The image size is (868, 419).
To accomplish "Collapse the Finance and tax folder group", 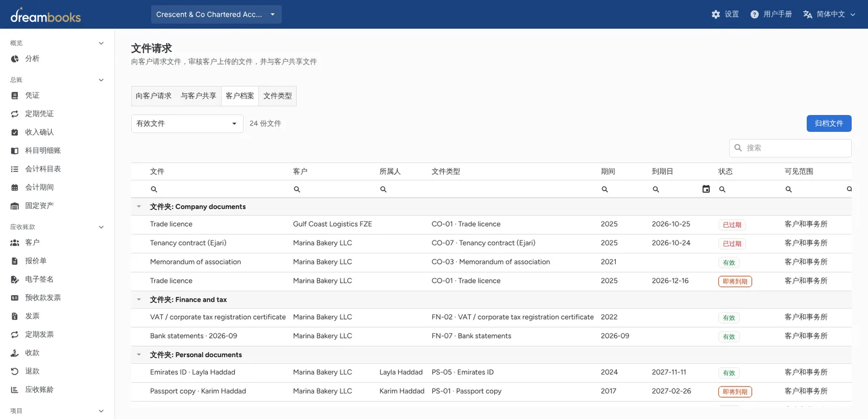I will point(139,300).
